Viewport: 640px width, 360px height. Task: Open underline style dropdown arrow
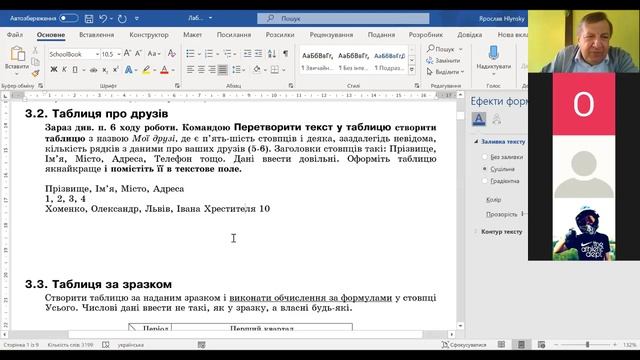pyautogui.click(x=84, y=70)
